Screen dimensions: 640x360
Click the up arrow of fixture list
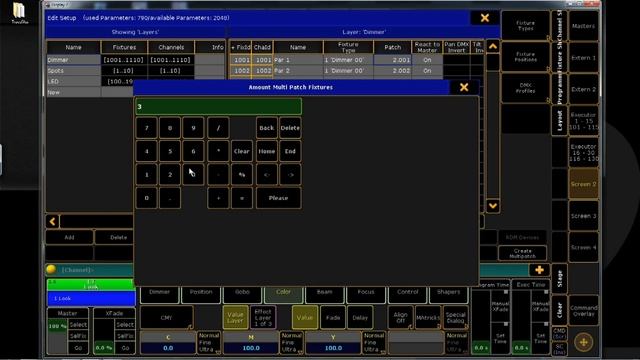point(493,47)
